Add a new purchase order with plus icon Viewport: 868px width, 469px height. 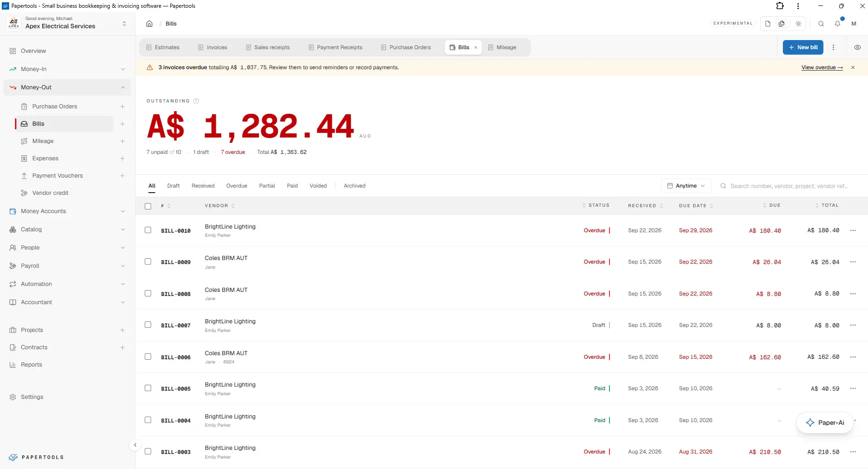click(x=122, y=107)
